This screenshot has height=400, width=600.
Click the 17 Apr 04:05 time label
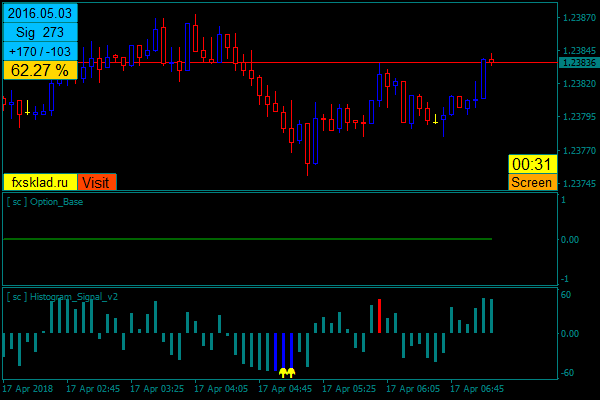(221, 389)
